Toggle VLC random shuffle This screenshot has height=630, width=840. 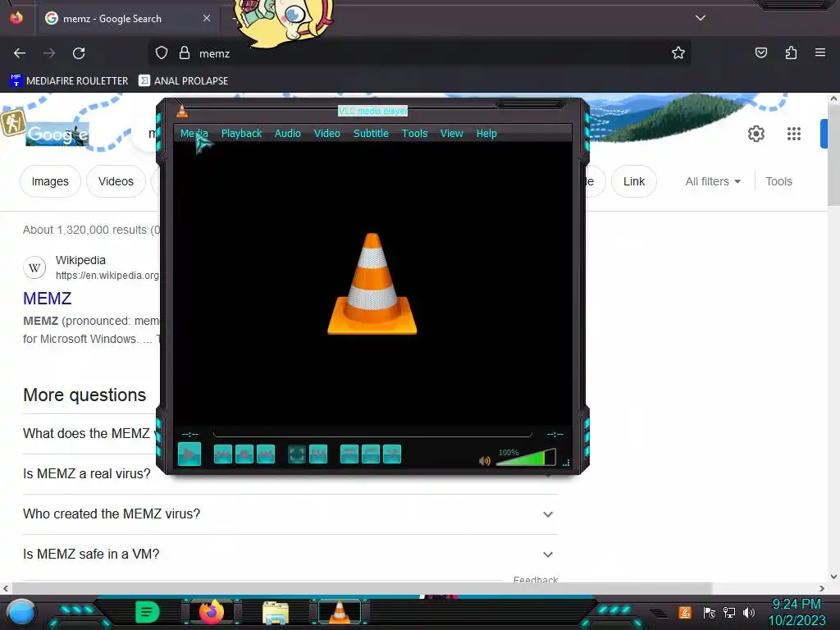392,454
